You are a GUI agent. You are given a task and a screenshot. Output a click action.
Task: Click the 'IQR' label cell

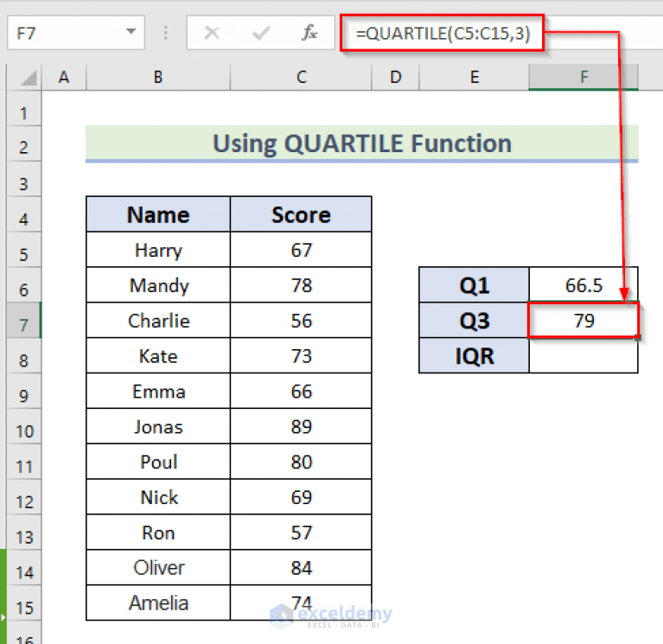pyautogui.click(x=474, y=355)
